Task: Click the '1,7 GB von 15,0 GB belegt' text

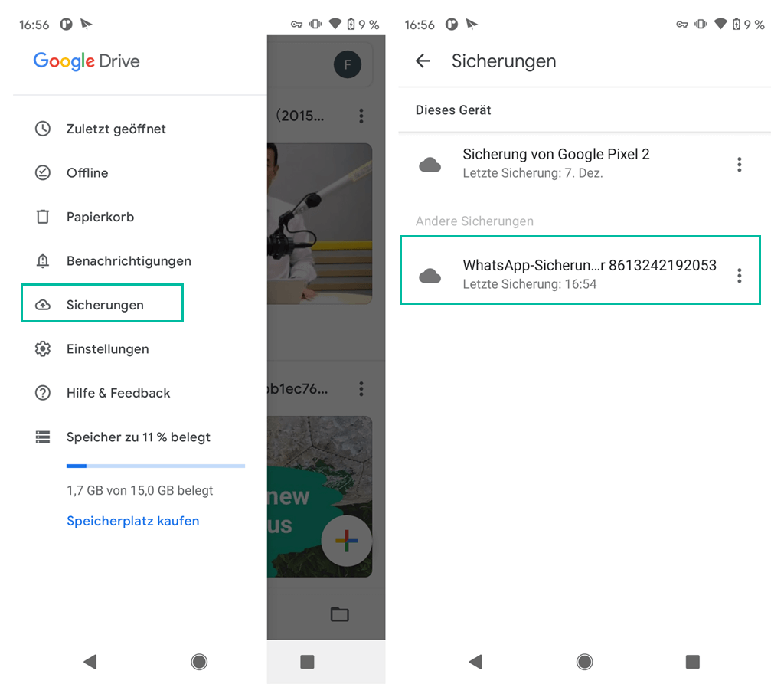Action: [x=140, y=490]
